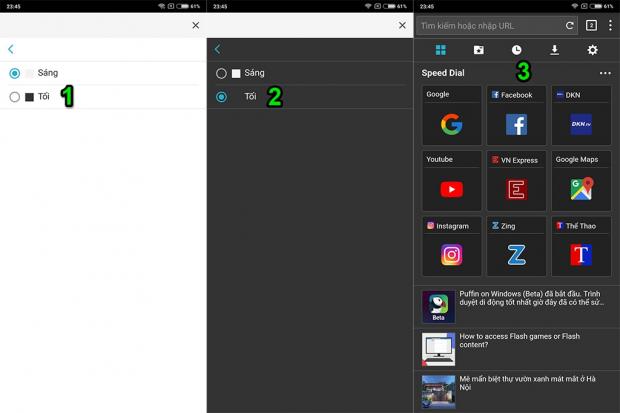Open the settings gear icon

click(592, 50)
